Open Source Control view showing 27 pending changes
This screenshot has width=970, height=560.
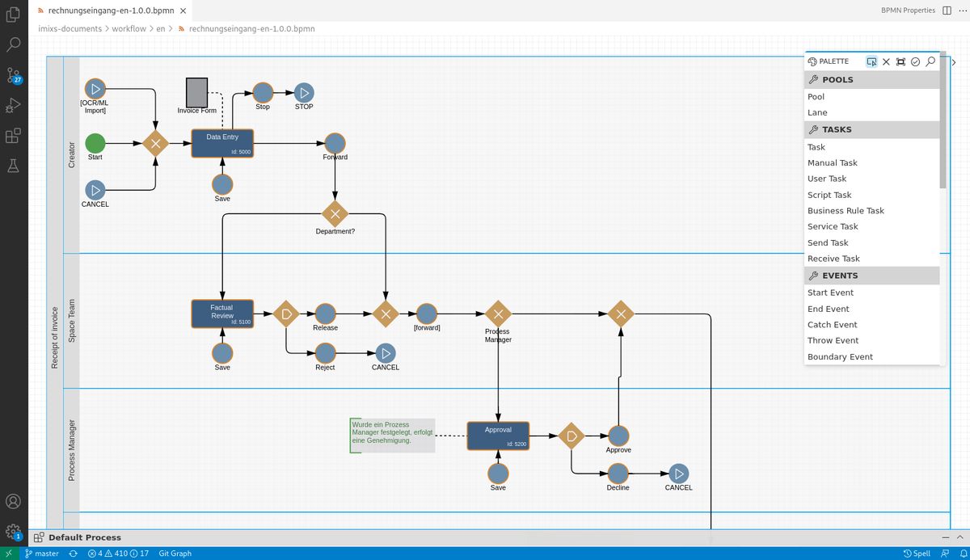(11, 78)
